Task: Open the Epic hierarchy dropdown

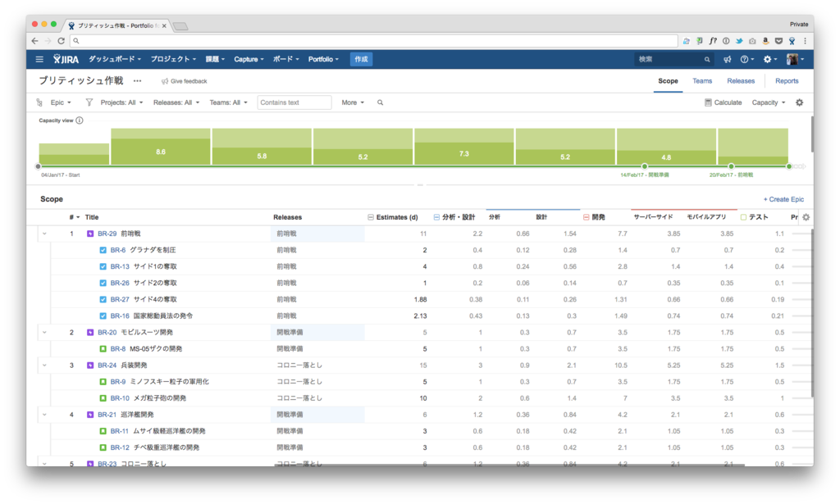Action: click(61, 102)
